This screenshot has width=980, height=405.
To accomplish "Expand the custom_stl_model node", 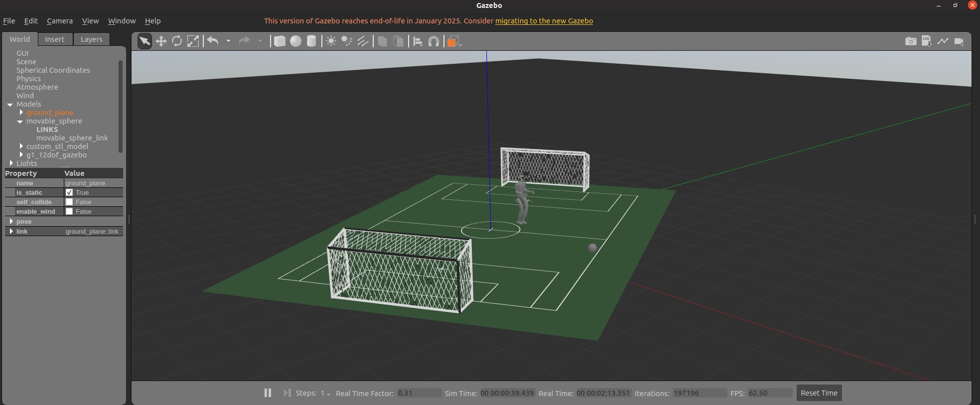I will pos(21,146).
